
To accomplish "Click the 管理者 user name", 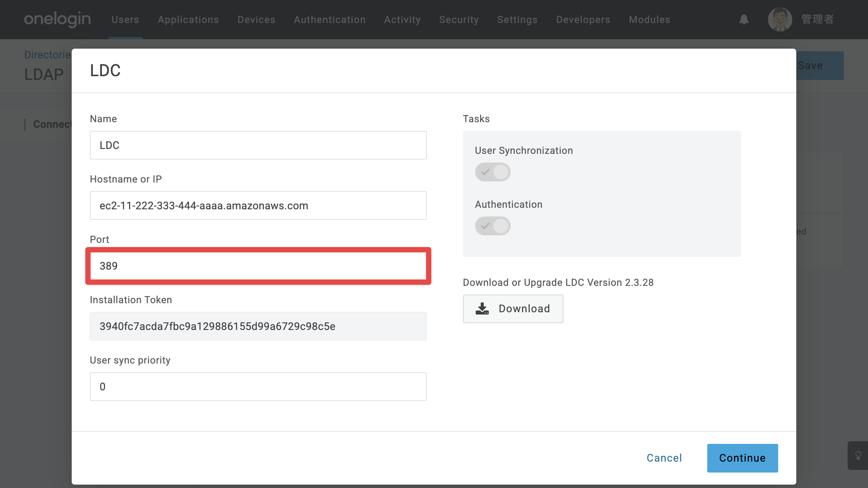I will pos(817,19).
